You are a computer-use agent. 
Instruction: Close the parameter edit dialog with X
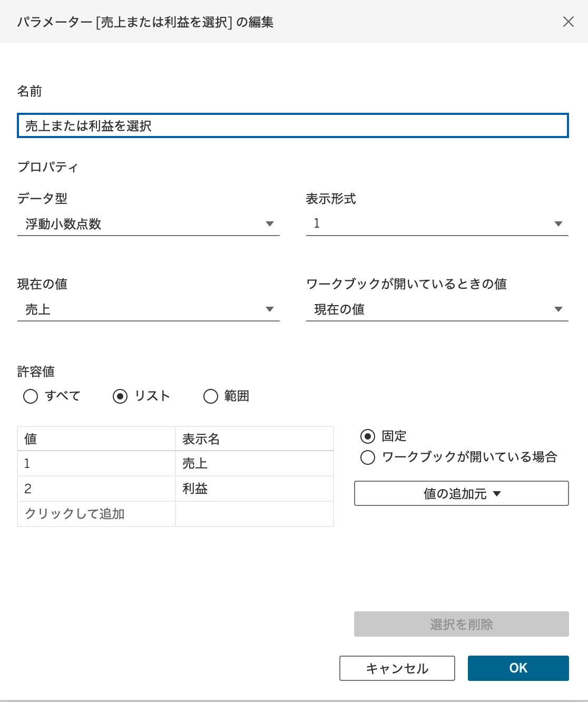[x=568, y=22]
